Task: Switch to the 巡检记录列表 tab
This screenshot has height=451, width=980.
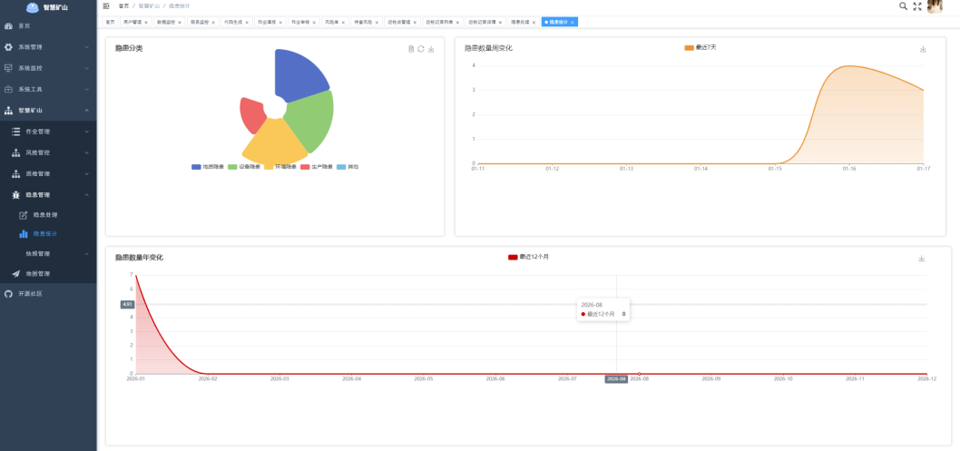Action: (x=443, y=22)
